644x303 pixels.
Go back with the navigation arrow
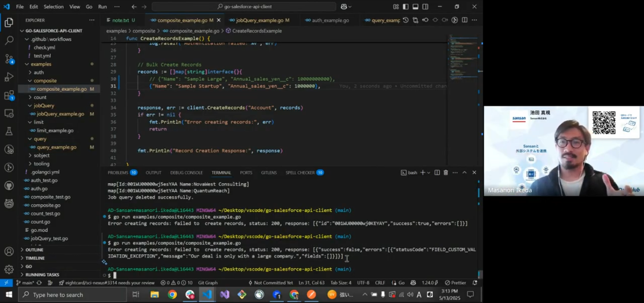point(134,6)
